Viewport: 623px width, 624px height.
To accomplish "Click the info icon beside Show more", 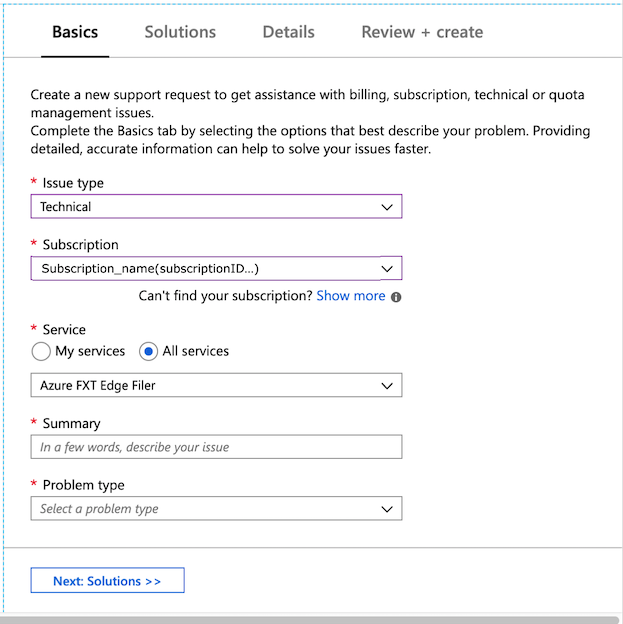I will tap(396, 297).
